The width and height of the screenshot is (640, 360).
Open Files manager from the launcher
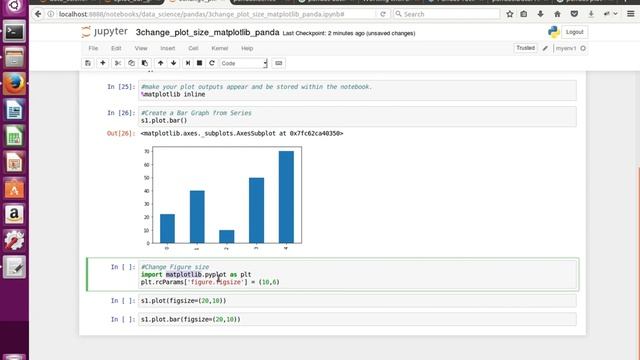[x=14, y=58]
